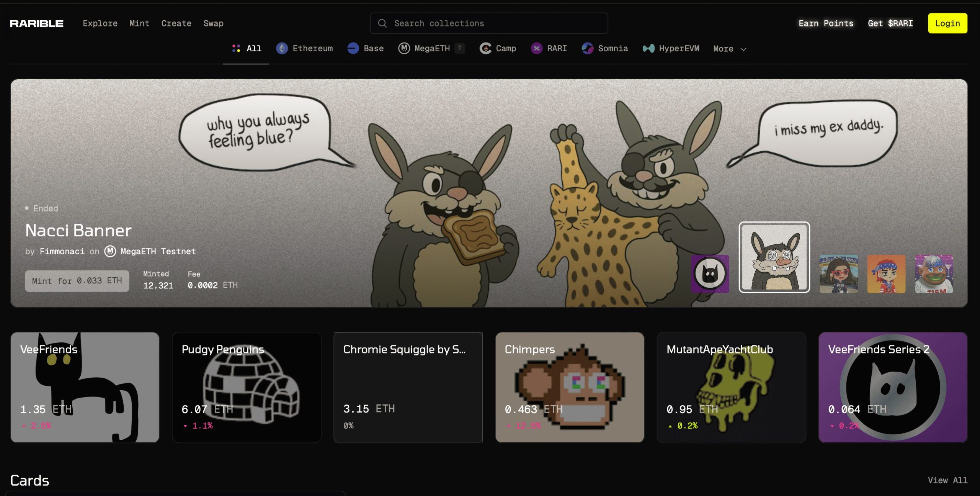Choose the Somnia chain icon
This screenshot has height=496, width=980.
[x=587, y=48]
